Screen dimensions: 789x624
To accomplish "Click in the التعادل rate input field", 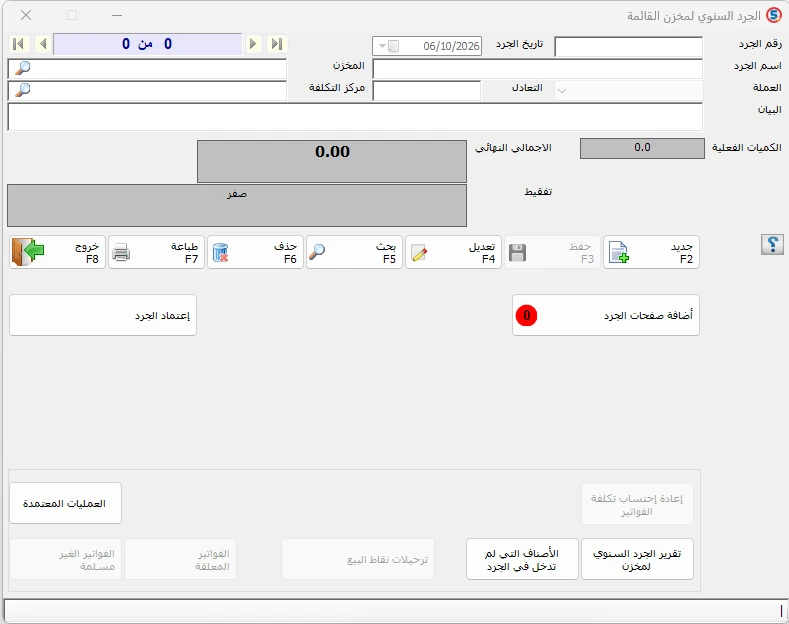I will [427, 91].
